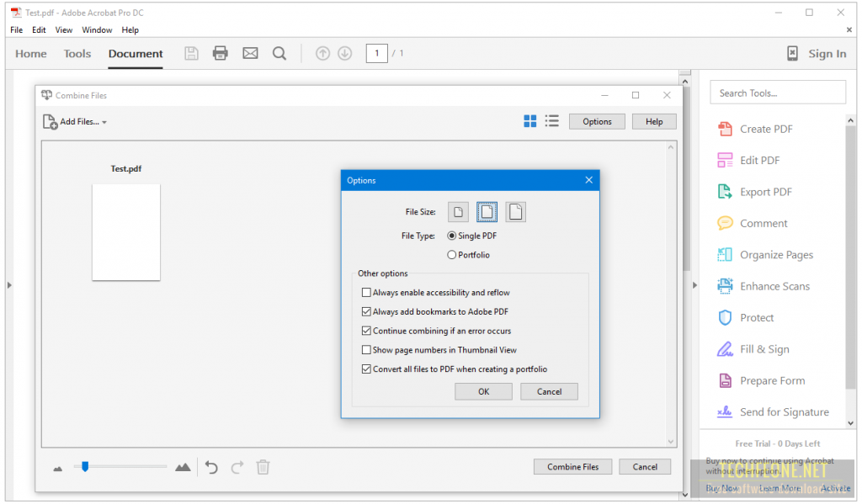Click the Save disk icon in toolbar

pos(191,53)
